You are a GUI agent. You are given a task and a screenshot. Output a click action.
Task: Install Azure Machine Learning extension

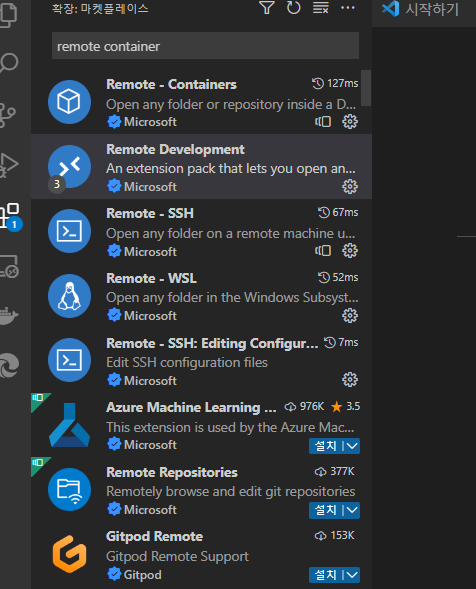[x=325, y=446]
